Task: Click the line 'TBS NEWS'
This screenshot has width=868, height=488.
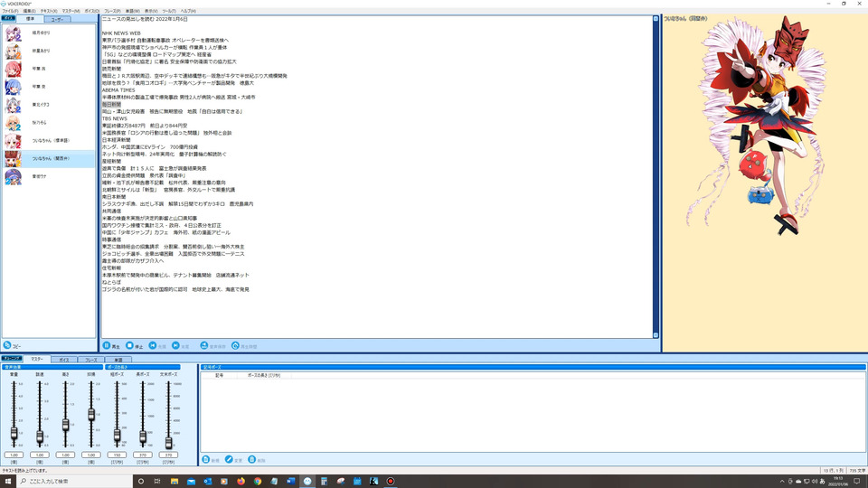Action: click(115, 118)
